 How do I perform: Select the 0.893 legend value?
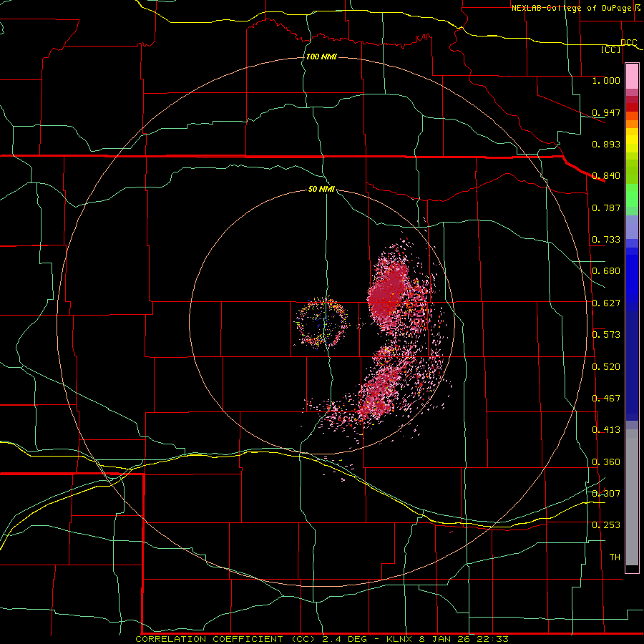606,144
